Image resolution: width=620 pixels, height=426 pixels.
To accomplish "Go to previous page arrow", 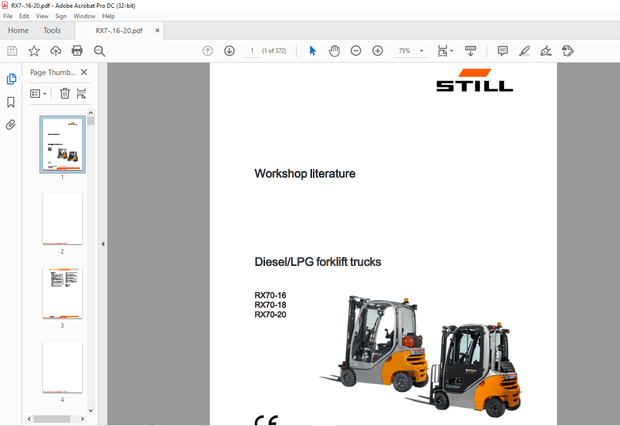I will point(208,51).
